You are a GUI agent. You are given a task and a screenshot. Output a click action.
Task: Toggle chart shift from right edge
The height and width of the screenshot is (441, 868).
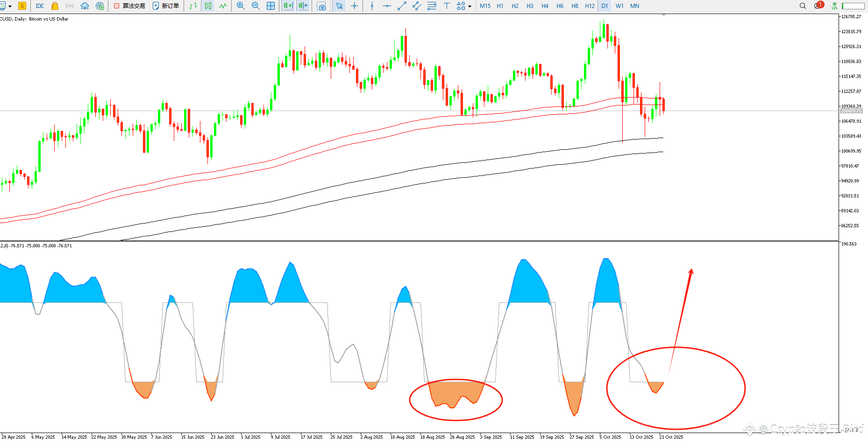[303, 6]
